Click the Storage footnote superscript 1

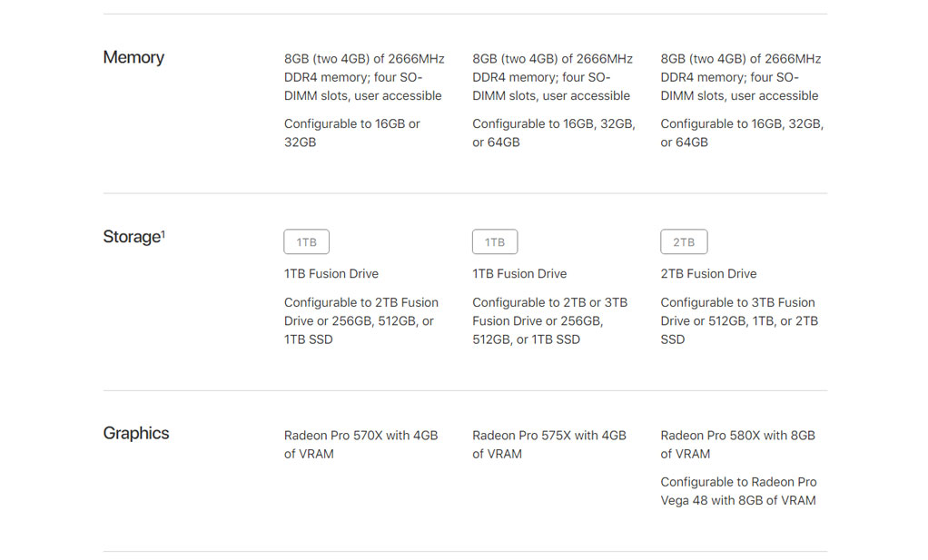coord(163,234)
